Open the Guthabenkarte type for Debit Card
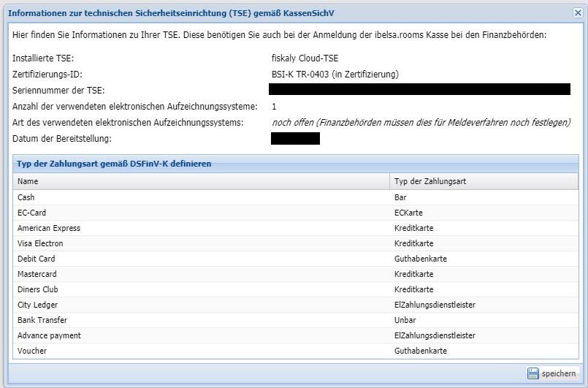The image size is (588, 388). coord(420,259)
